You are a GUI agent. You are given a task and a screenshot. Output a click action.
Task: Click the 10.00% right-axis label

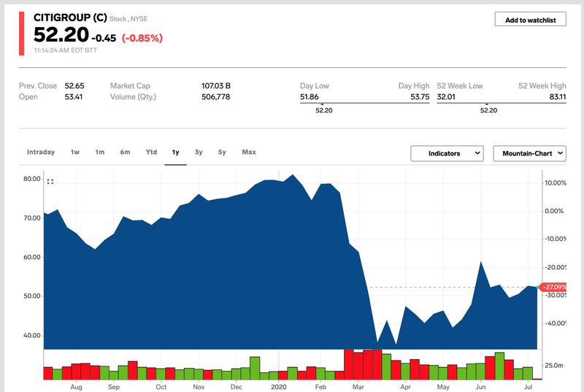click(556, 182)
